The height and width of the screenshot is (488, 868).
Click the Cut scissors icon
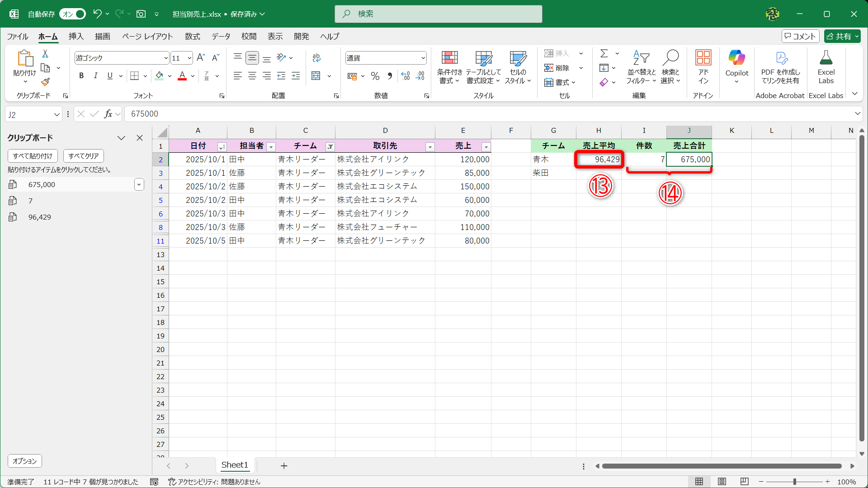[x=45, y=54]
